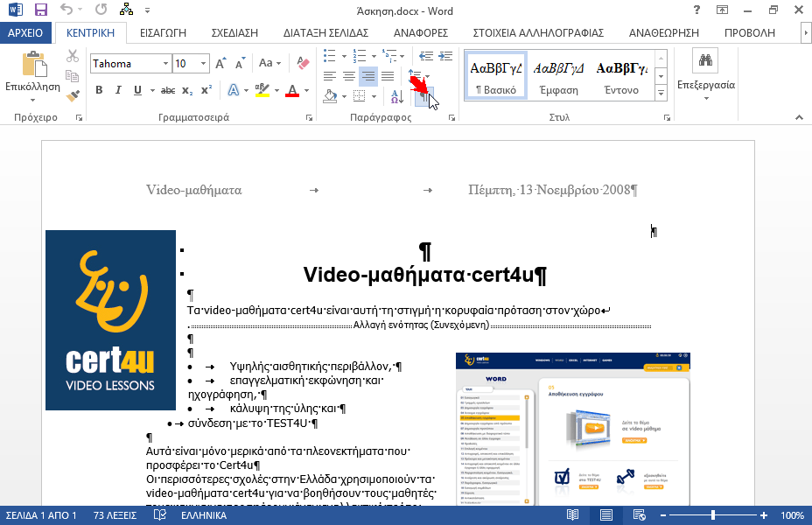
Task: Toggle Bold formatting
Action: (99, 90)
